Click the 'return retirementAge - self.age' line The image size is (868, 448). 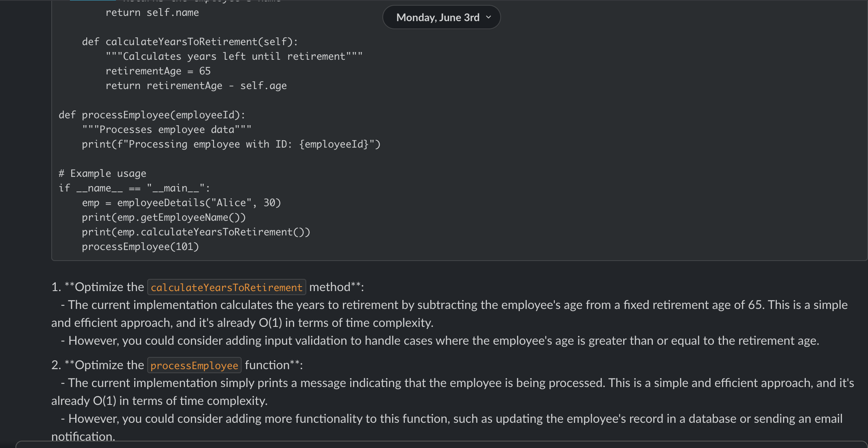(x=196, y=86)
